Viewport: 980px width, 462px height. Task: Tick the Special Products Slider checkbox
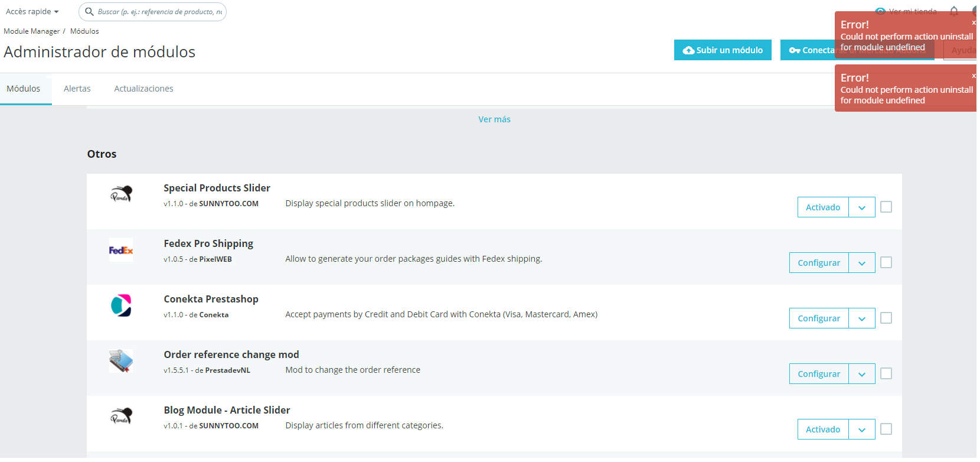[886, 207]
